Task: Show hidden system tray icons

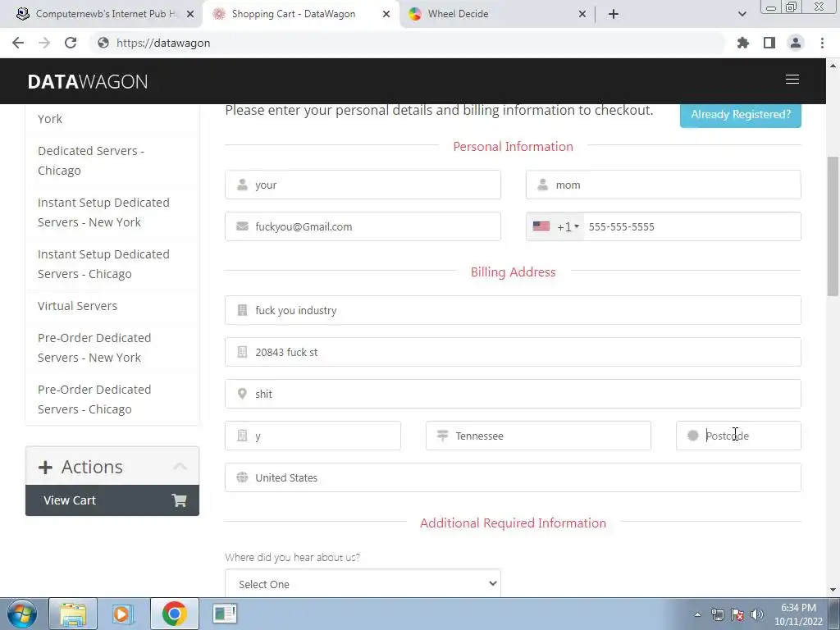Action: click(x=697, y=614)
